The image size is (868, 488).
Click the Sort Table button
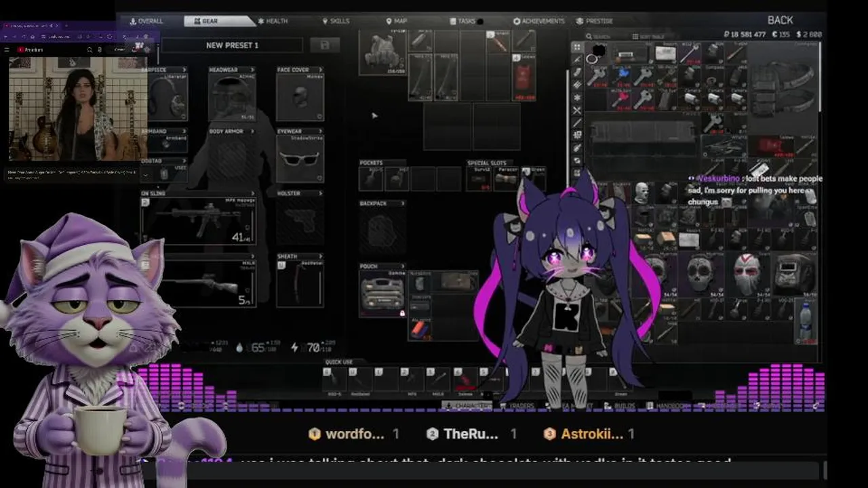point(648,37)
